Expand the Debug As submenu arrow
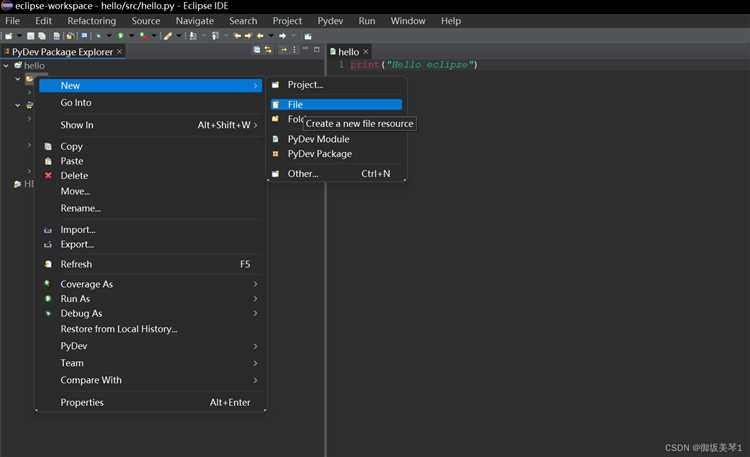Viewport: 750px width, 457px height. [x=255, y=313]
